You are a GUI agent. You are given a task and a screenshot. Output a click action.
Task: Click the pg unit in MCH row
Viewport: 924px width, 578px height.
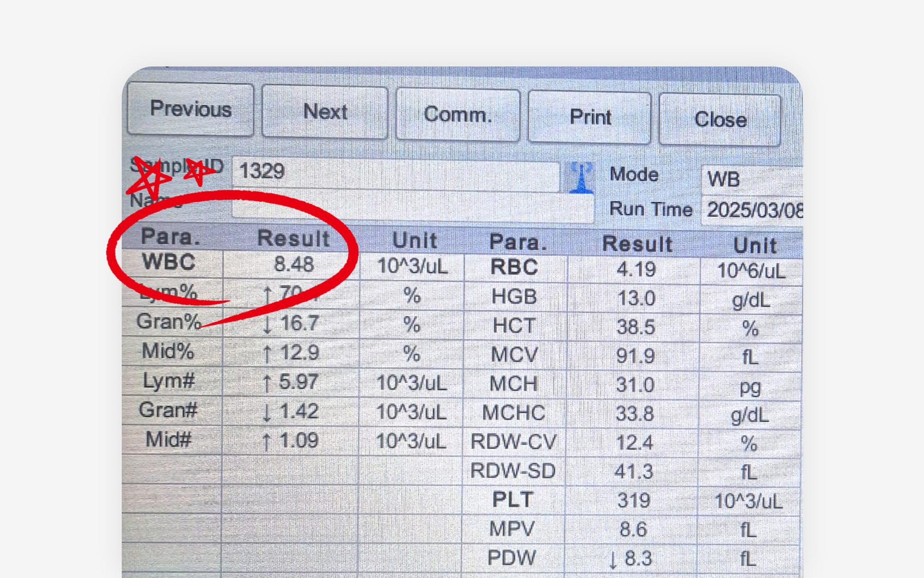tap(750, 387)
